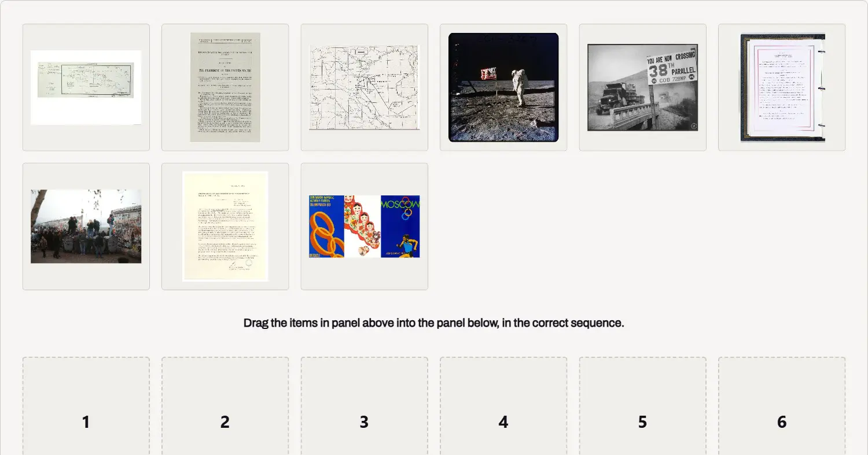Image resolution: width=868 pixels, height=455 pixels.
Task: Select the cream-colored typed letter
Action: point(225,226)
